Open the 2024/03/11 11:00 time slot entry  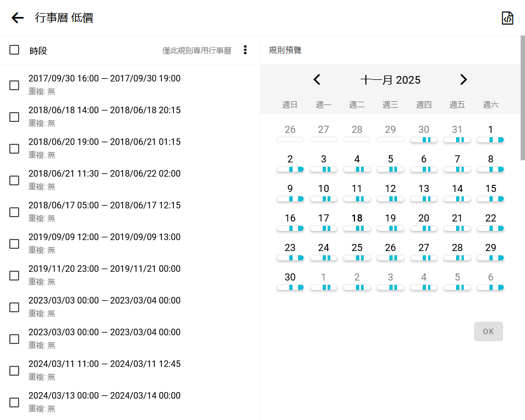(104, 364)
